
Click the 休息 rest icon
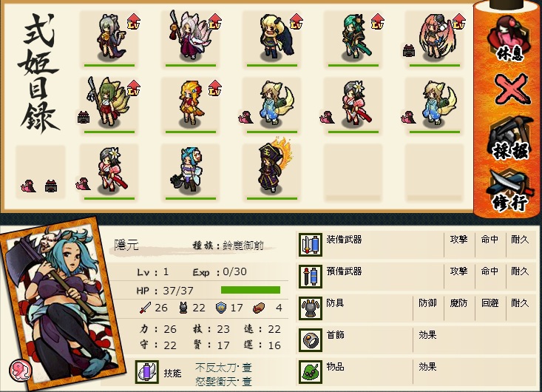[509, 39]
